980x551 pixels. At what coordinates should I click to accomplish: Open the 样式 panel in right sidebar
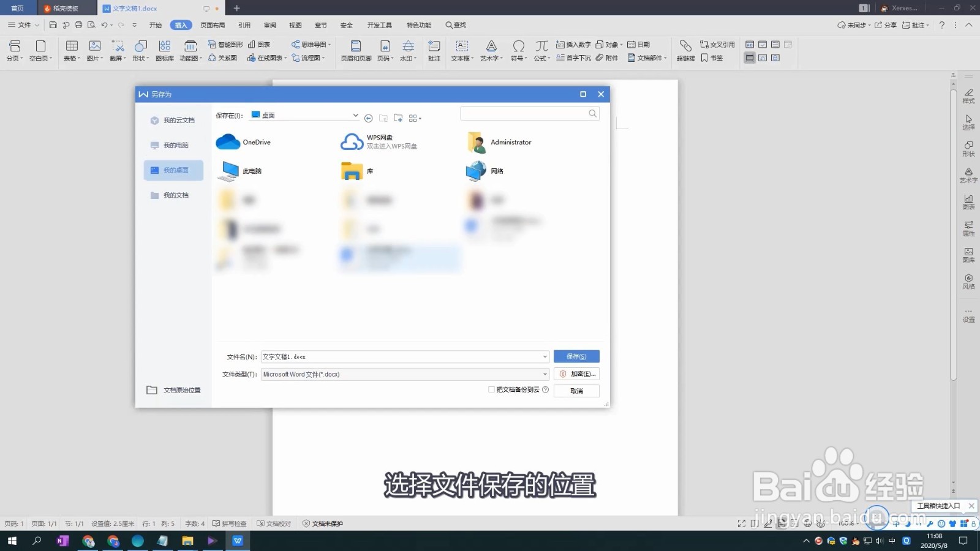point(969,95)
